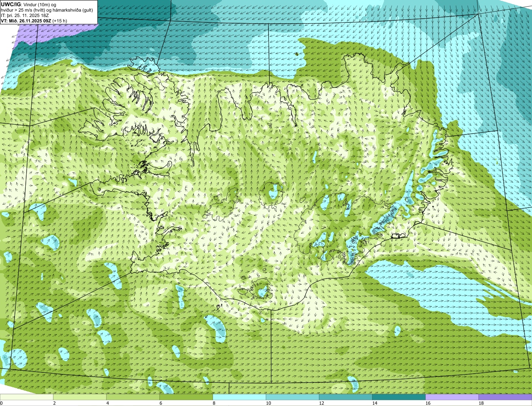532x406 pixels.
Task: Click the legend scale label "14"
Action: click(x=375, y=403)
